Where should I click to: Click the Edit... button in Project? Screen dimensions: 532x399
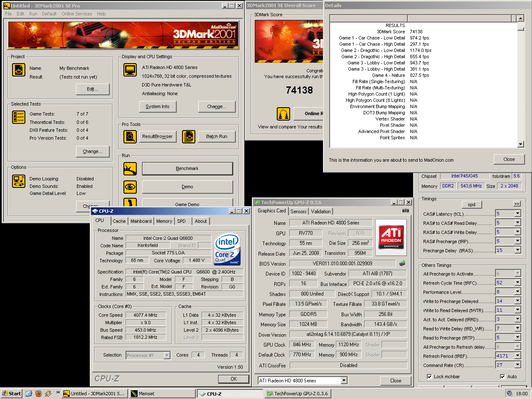coord(93,89)
